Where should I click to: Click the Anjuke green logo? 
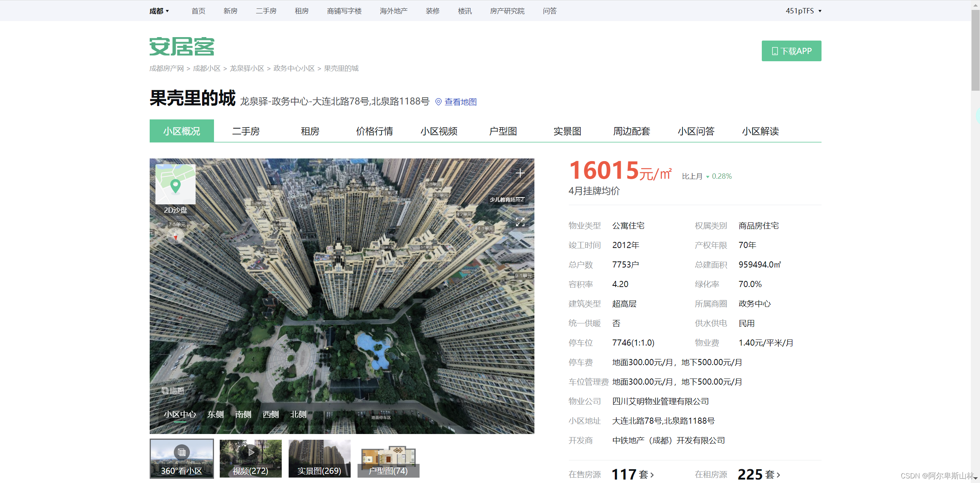(182, 47)
